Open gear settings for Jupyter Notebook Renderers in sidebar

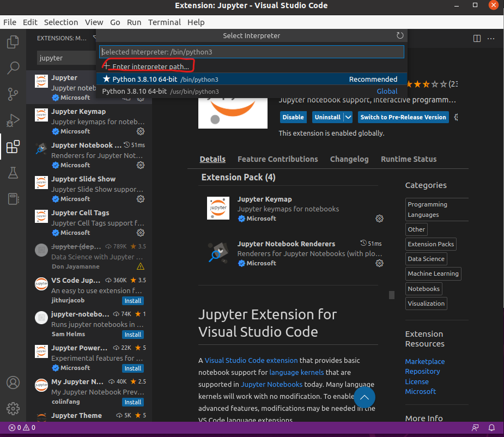tap(141, 165)
